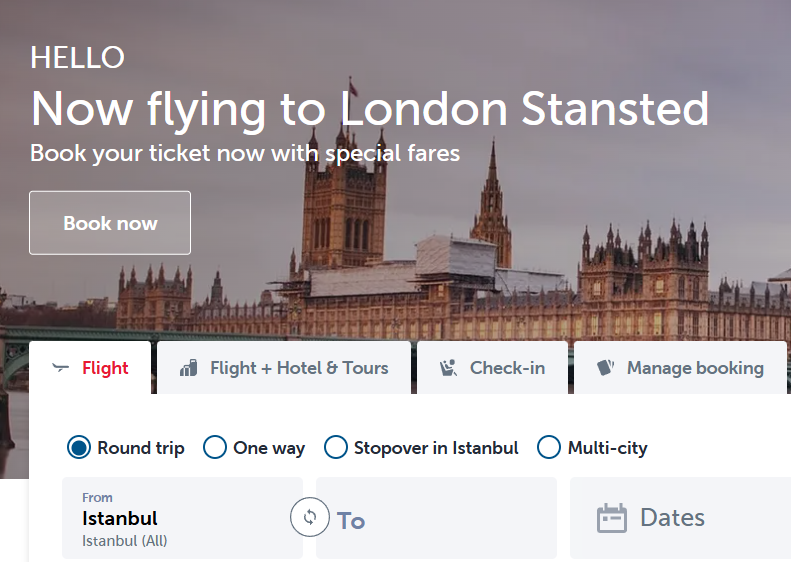Select the Multi-city radio button
This screenshot has width=791, height=562.
(549, 447)
